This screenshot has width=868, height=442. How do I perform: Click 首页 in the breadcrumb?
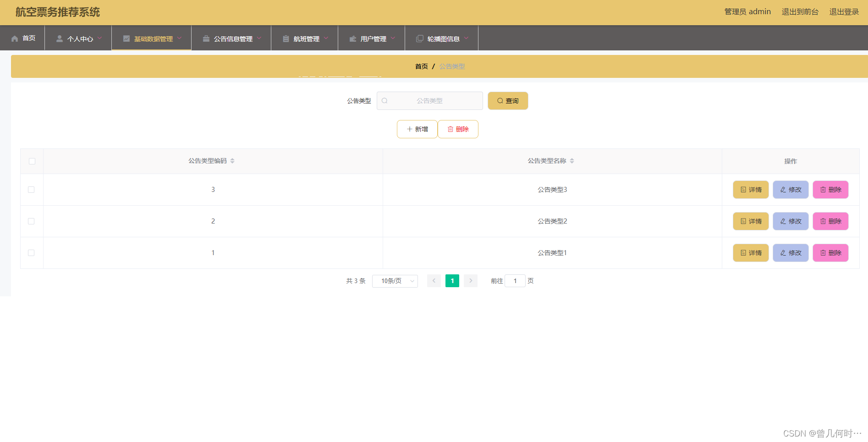pos(422,66)
